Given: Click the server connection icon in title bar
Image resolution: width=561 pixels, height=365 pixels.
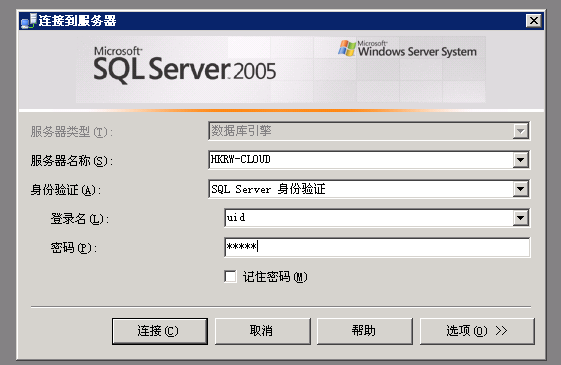Looking at the screenshot, I should [x=29, y=21].
